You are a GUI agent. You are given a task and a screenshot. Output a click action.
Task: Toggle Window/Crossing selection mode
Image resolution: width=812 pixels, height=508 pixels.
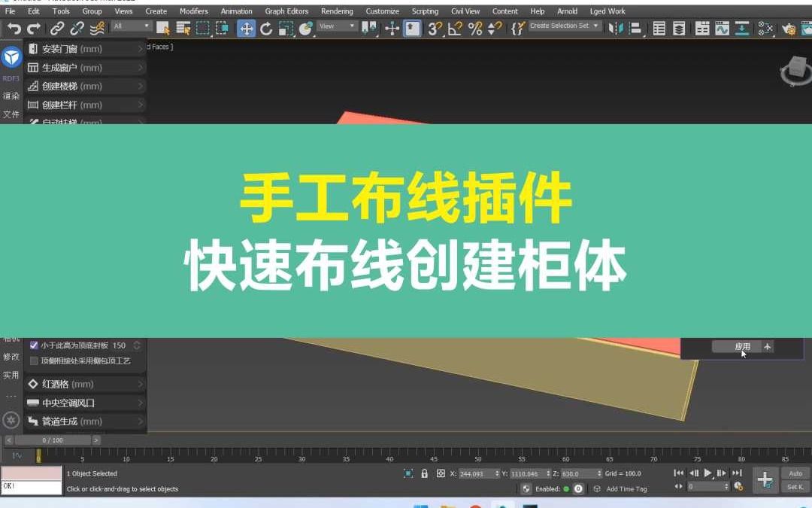[x=222, y=29]
